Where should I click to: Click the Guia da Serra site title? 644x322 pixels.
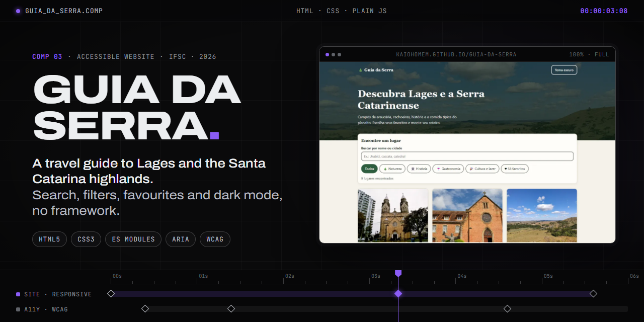coord(379,70)
